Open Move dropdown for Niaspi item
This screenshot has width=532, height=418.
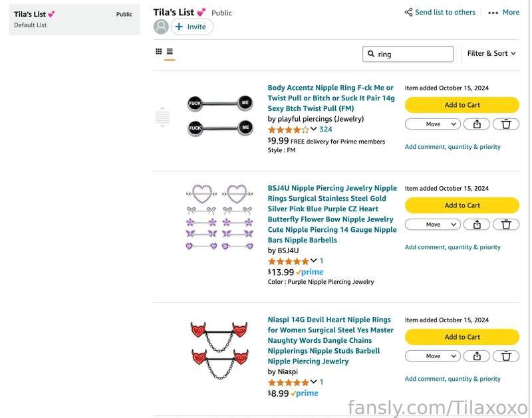coord(433,356)
